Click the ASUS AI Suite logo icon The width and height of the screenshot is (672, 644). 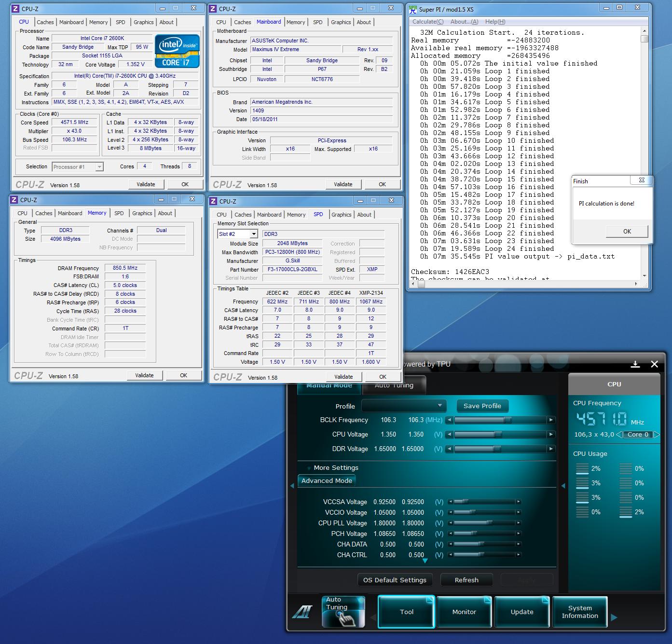tap(302, 612)
